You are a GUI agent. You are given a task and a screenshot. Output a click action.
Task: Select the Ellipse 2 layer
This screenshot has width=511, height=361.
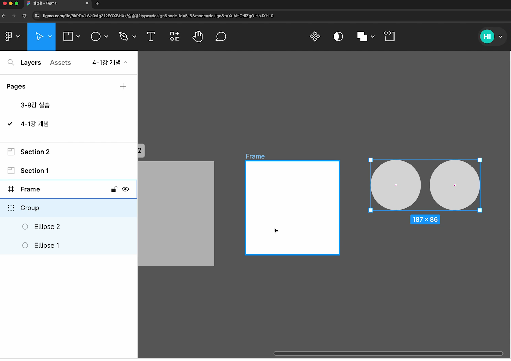point(69,226)
